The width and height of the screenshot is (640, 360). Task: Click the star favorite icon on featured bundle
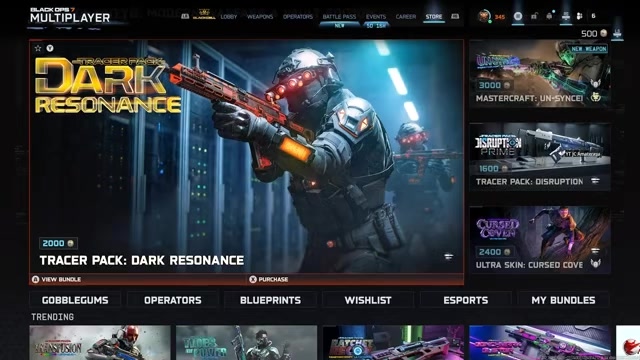tap(38, 48)
